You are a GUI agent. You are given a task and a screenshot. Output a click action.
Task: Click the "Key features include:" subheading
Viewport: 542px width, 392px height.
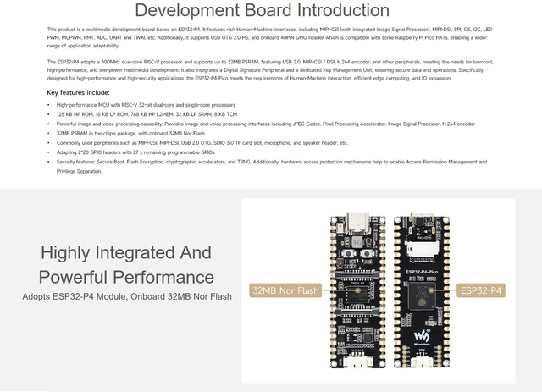78,92
